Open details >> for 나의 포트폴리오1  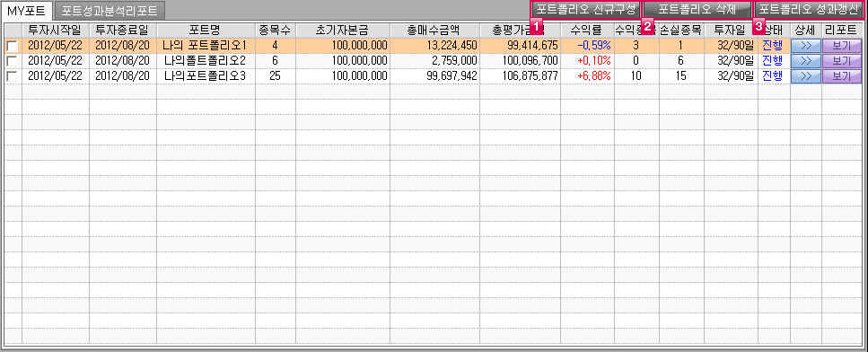(x=805, y=46)
